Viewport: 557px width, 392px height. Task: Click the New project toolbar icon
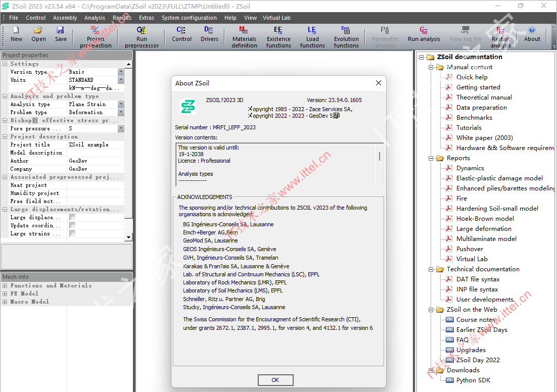pos(16,34)
